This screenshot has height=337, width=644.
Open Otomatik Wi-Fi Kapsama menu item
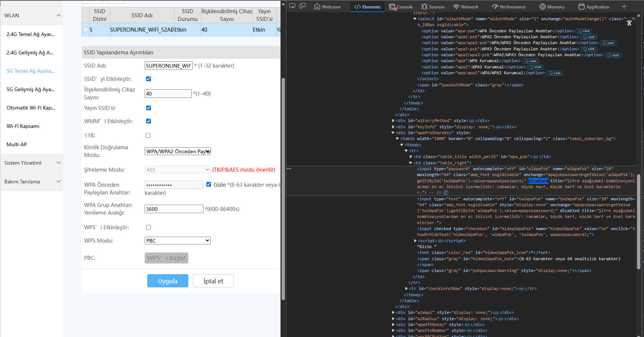(x=31, y=108)
